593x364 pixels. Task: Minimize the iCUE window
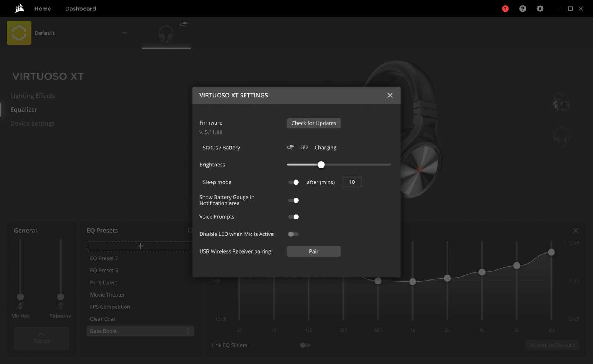click(560, 9)
